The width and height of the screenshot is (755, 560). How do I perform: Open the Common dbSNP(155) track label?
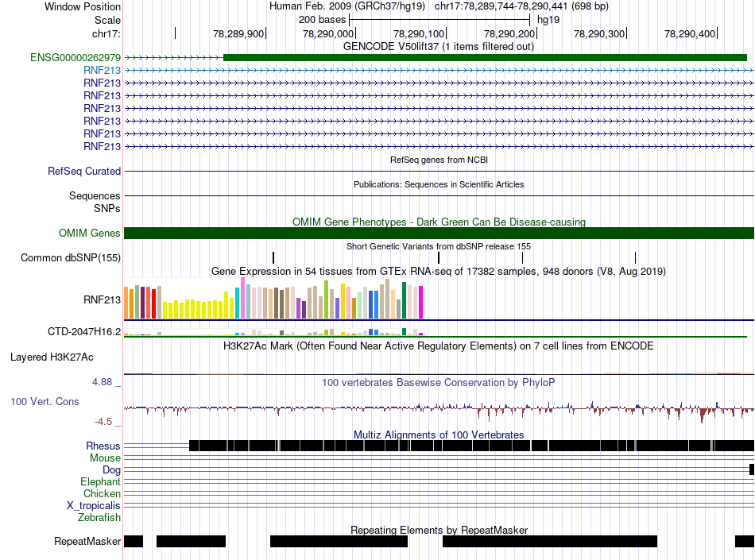pos(71,258)
